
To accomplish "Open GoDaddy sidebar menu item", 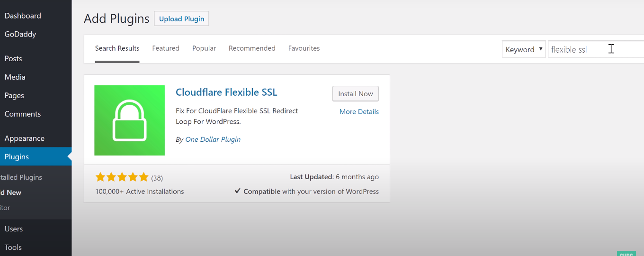I will click(x=20, y=34).
